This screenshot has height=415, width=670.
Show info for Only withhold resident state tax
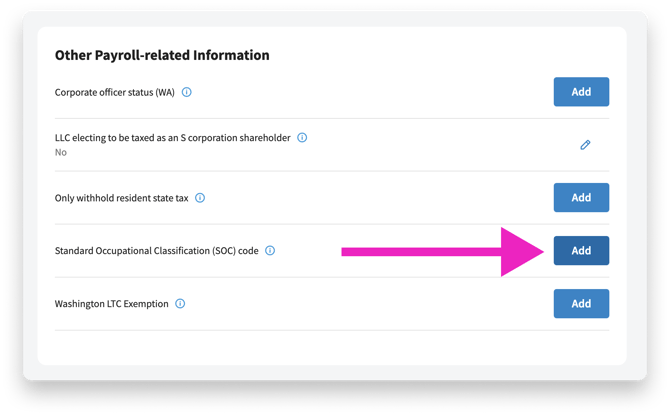[x=200, y=198]
